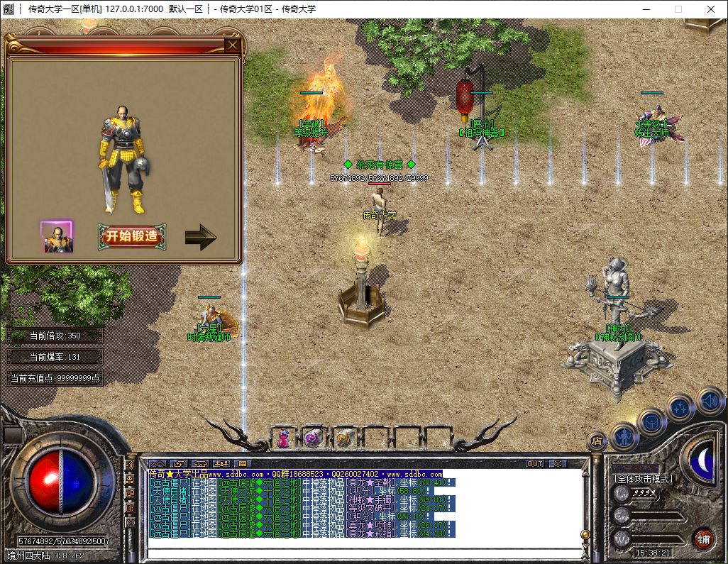Image resolution: width=728 pixels, height=564 pixels.
Task: Click the grid chat toolbar button
Action: 243,463
